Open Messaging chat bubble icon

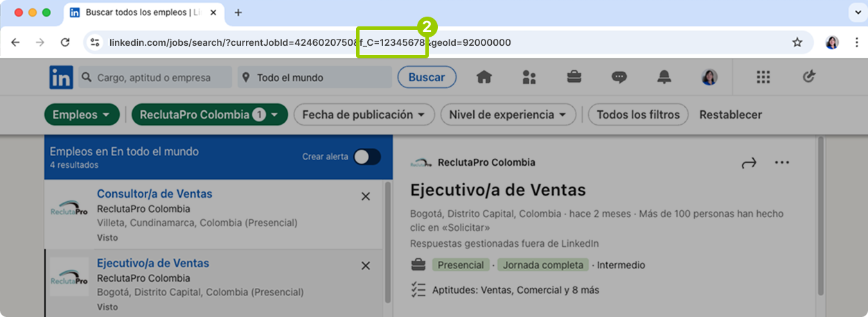[619, 77]
